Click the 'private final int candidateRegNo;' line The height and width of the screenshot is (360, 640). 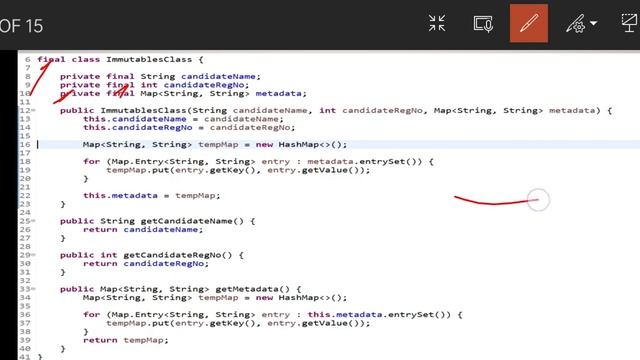154,85
